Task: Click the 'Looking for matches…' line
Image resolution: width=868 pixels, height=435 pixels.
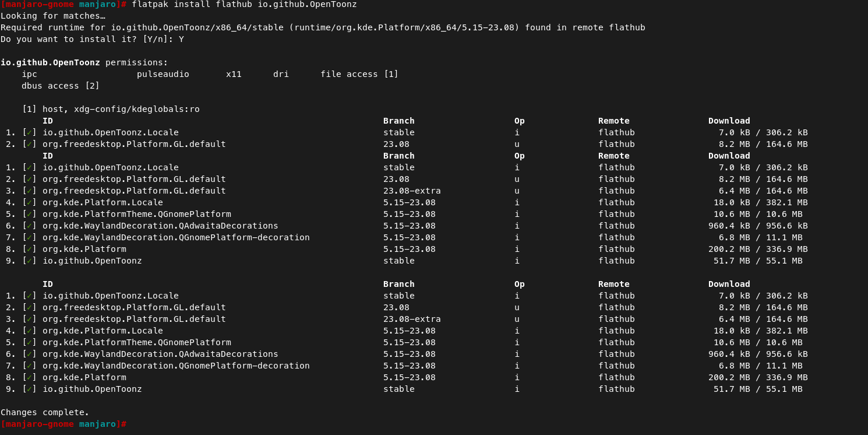Action: (x=52, y=16)
